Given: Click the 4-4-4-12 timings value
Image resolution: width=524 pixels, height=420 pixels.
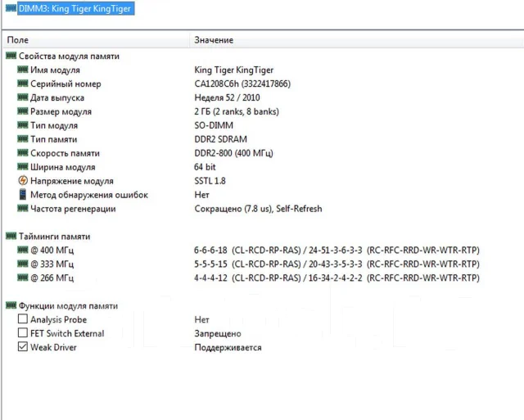Looking at the screenshot, I should (337, 278).
